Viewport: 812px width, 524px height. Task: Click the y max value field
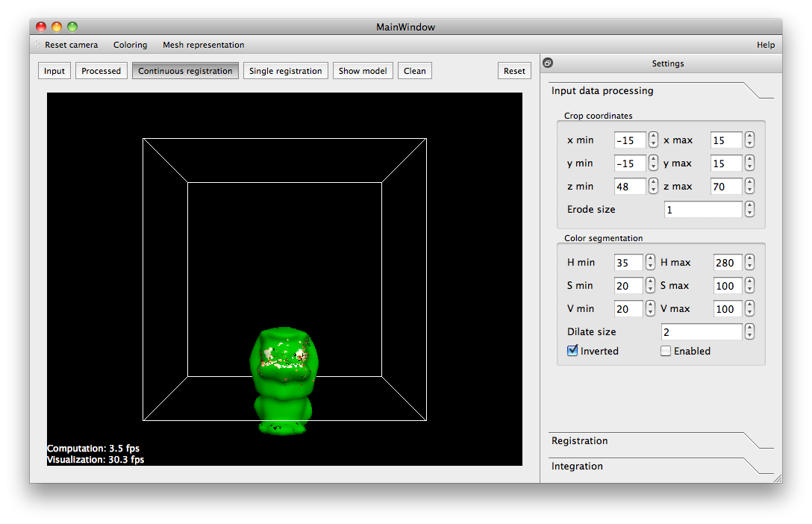[727, 163]
